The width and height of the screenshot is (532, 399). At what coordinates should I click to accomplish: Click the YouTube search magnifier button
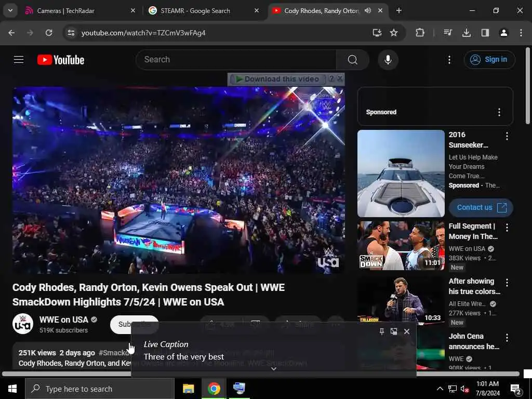pos(353,60)
